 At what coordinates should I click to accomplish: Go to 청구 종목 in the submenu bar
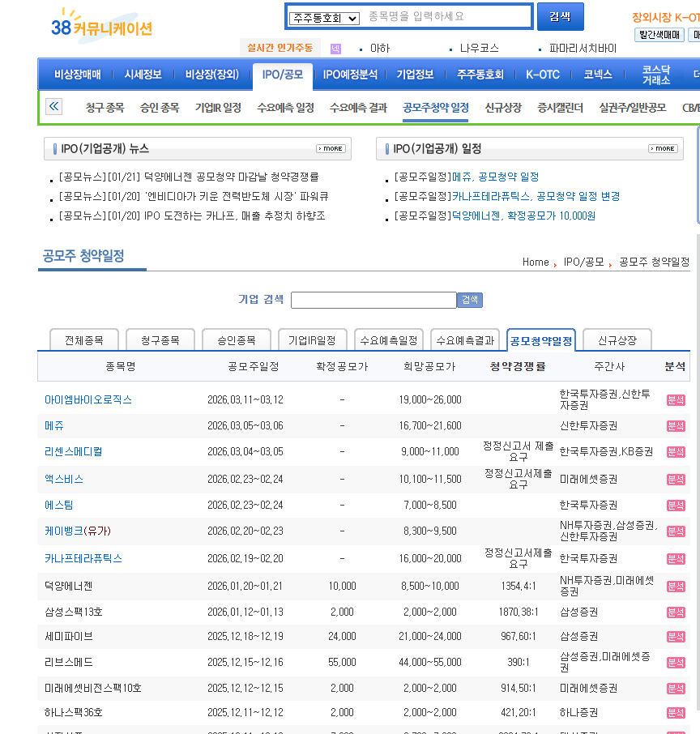pyautogui.click(x=105, y=108)
